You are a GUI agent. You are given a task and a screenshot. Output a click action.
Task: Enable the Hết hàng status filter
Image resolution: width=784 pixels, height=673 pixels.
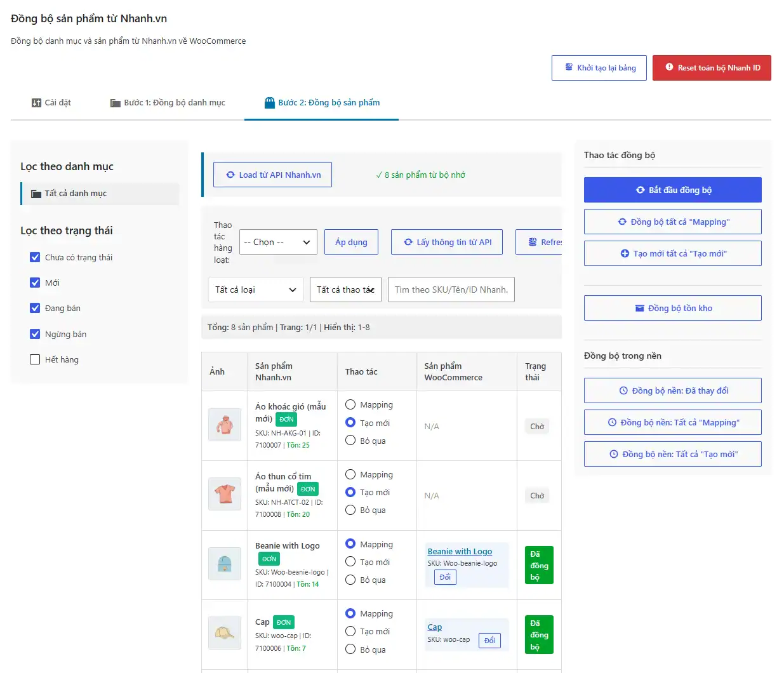tap(35, 359)
